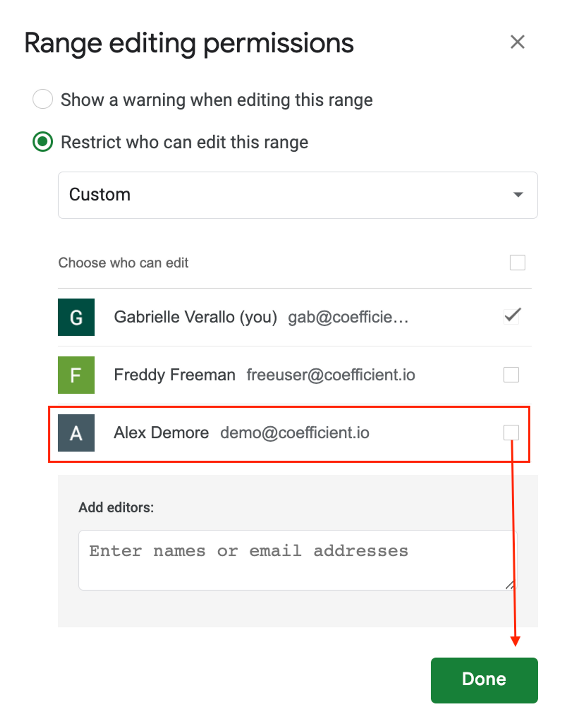The height and width of the screenshot is (728, 564).
Task: Click the 'Show a warning when editing' label
Action: point(217,100)
